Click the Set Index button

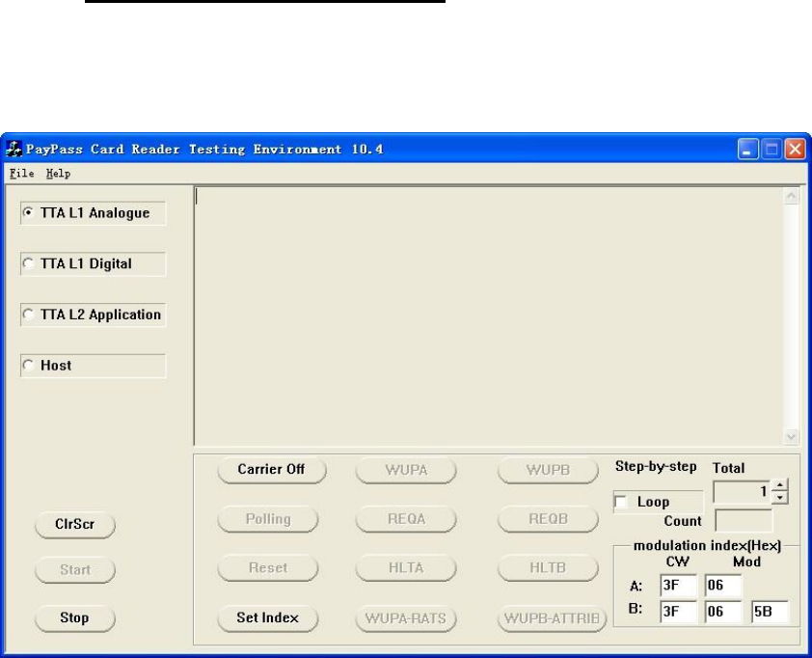click(268, 617)
